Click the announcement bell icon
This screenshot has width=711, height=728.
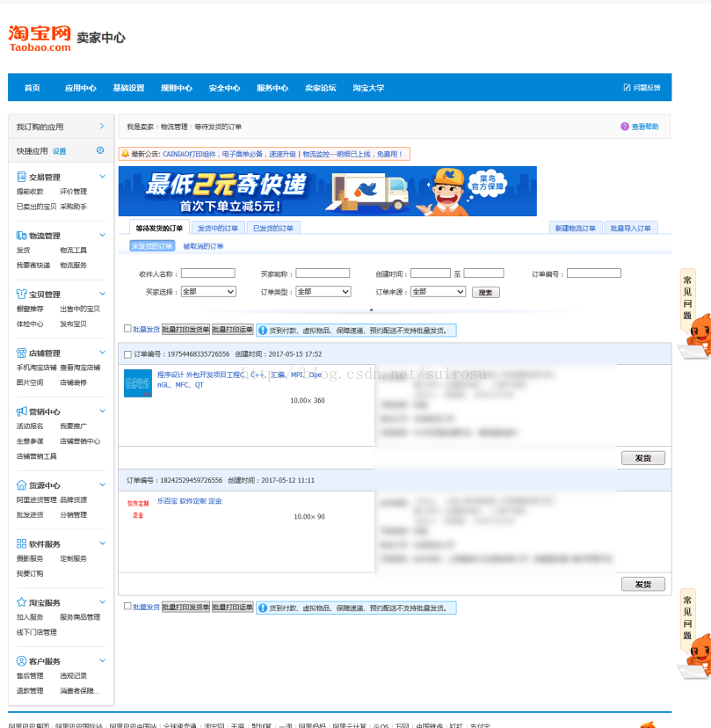coord(126,154)
